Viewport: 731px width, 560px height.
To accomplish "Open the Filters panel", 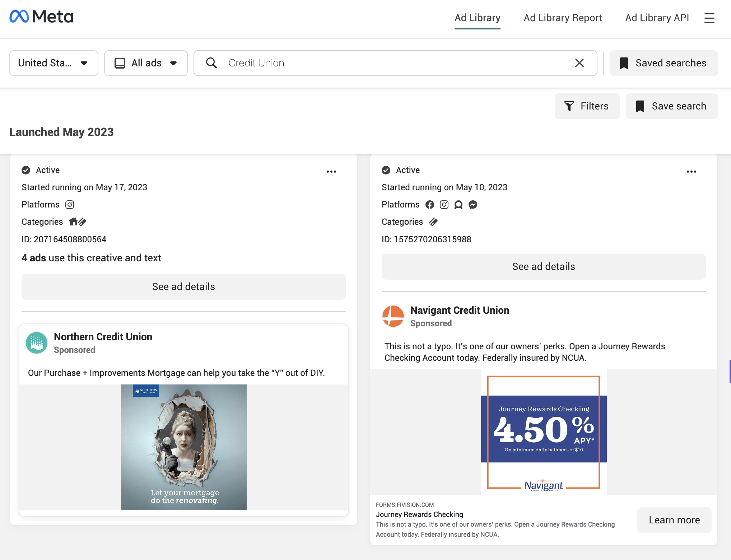I will [x=587, y=106].
